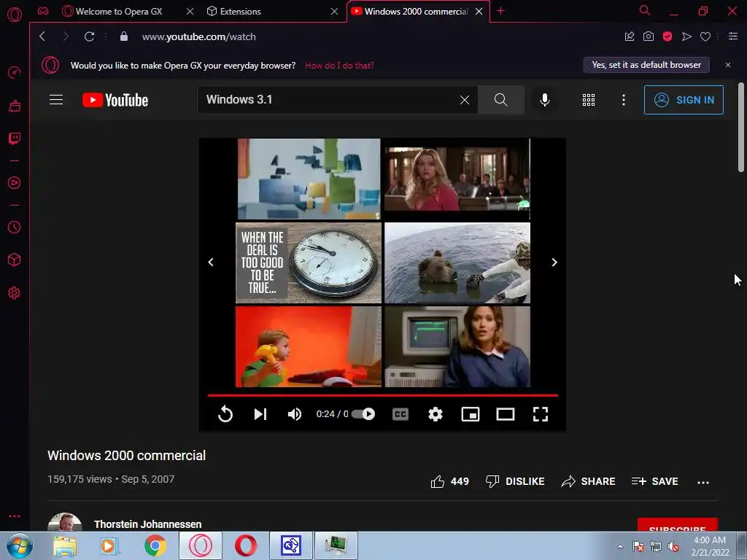Open the 'When the deal is too good' suggestion
This screenshot has height=560, width=747.
[309, 262]
